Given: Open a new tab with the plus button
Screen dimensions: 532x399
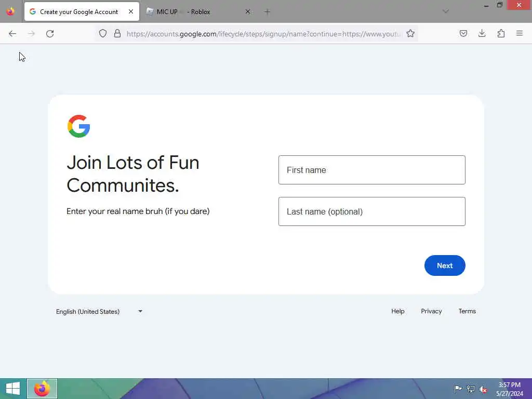Looking at the screenshot, I should click(268, 12).
